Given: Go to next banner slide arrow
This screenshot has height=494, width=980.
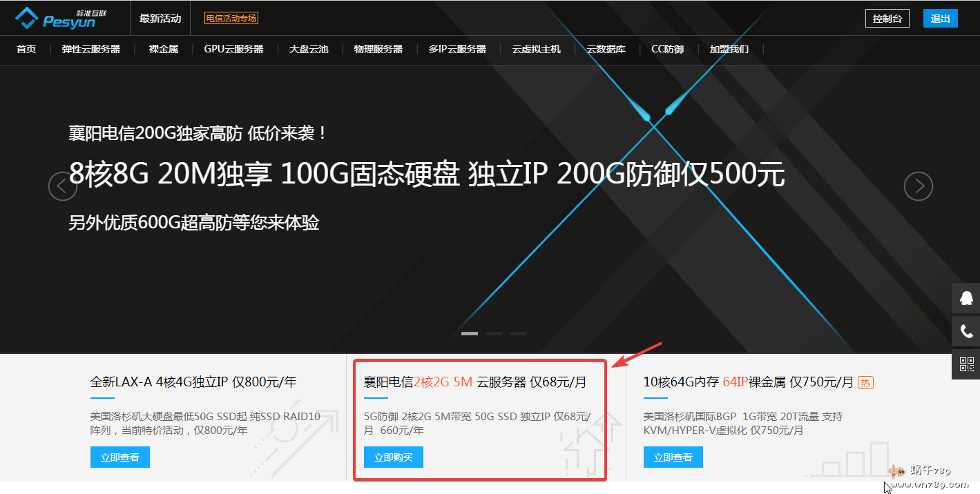Looking at the screenshot, I should pos(919,186).
